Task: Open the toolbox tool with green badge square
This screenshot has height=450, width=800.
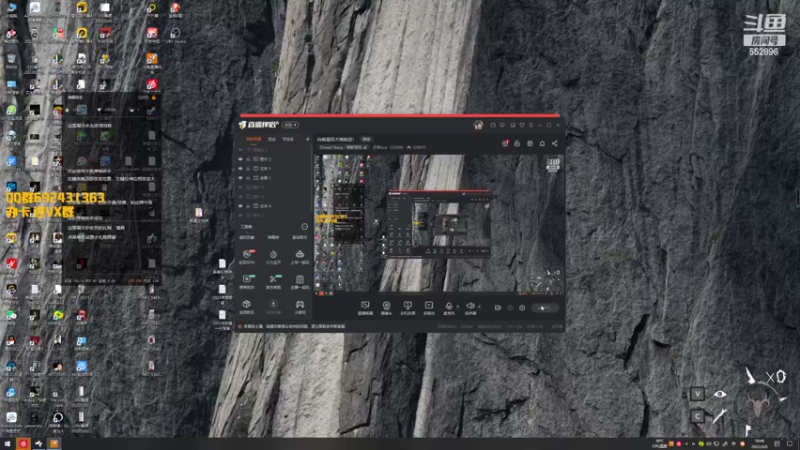Action: 247,282
